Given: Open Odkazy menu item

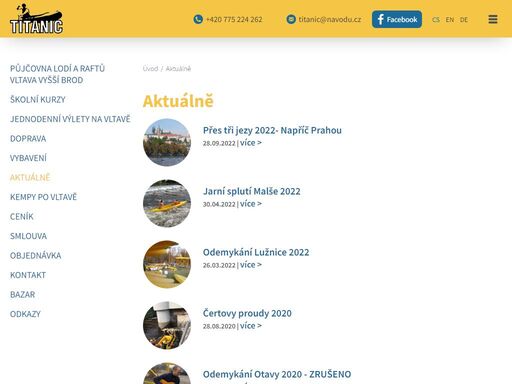Looking at the screenshot, I should click(x=25, y=314).
